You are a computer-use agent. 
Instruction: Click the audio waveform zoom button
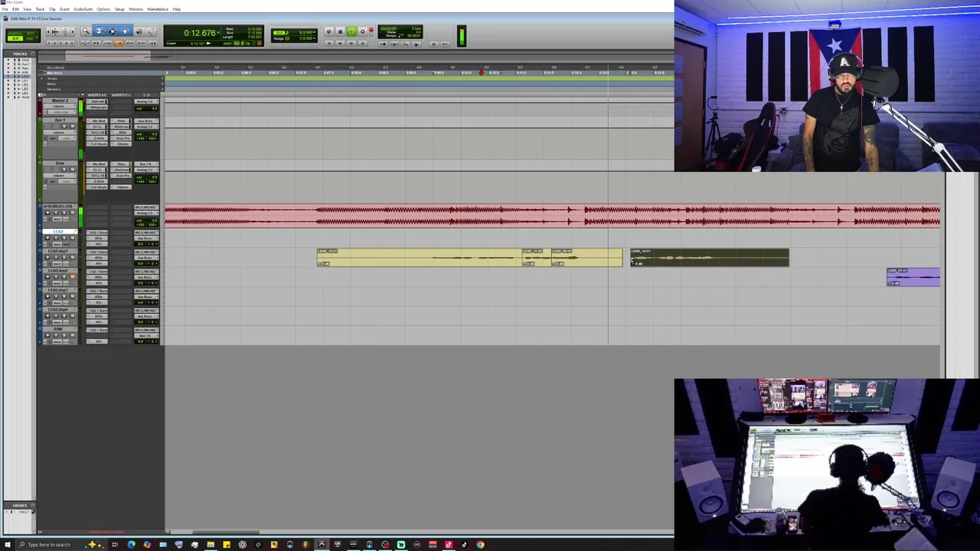coord(55,31)
